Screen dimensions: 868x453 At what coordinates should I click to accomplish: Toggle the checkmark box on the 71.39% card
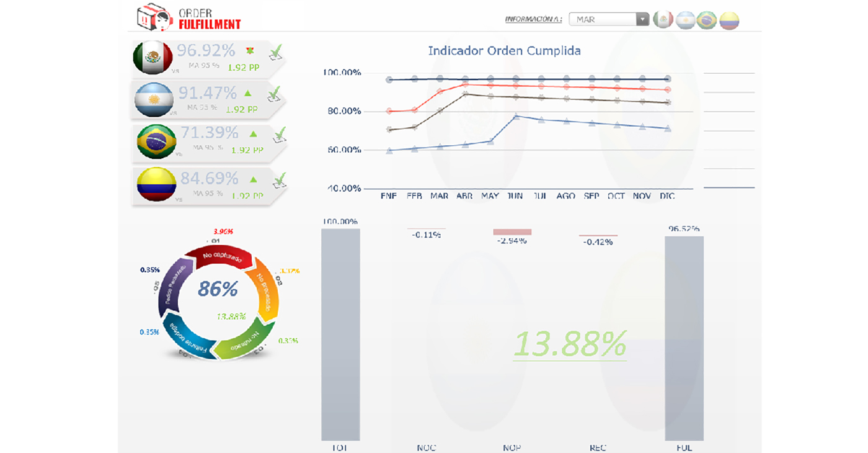(280, 135)
